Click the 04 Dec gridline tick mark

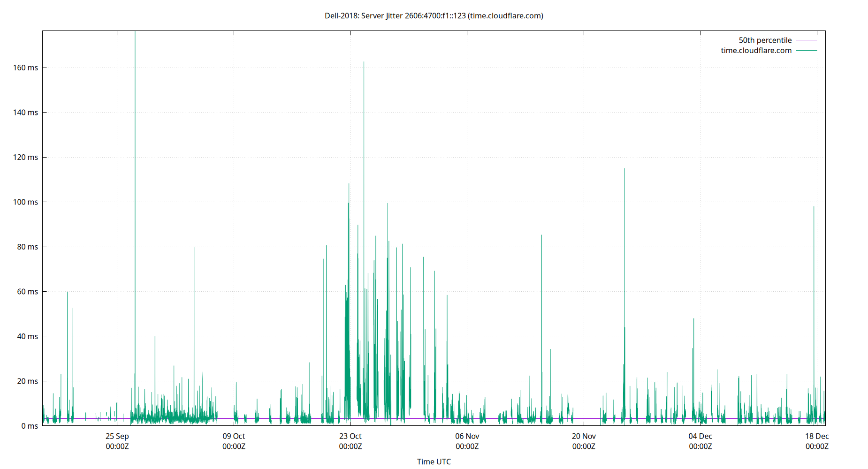[x=701, y=424]
